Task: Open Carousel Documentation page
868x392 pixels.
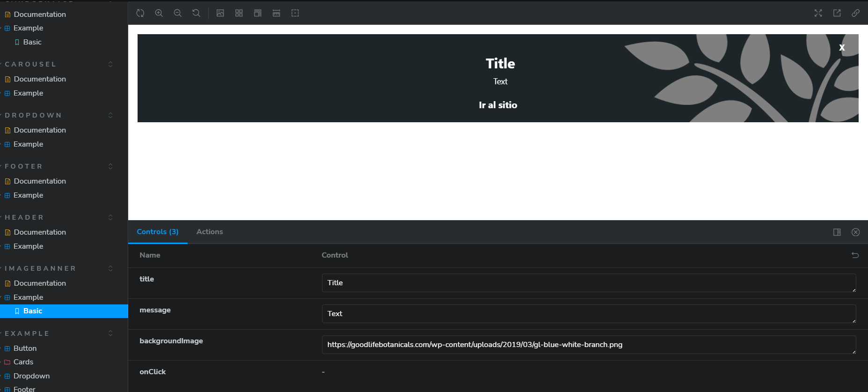Action: [x=40, y=79]
